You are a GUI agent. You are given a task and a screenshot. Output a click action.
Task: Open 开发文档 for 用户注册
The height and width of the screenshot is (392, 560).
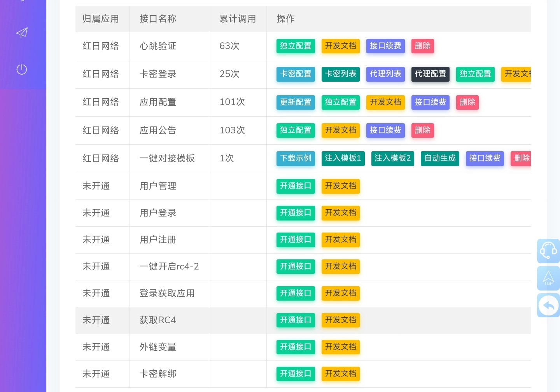pyautogui.click(x=341, y=240)
